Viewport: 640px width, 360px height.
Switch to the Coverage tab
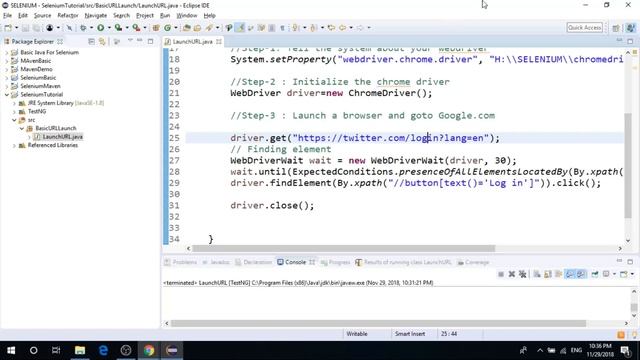click(x=473, y=262)
